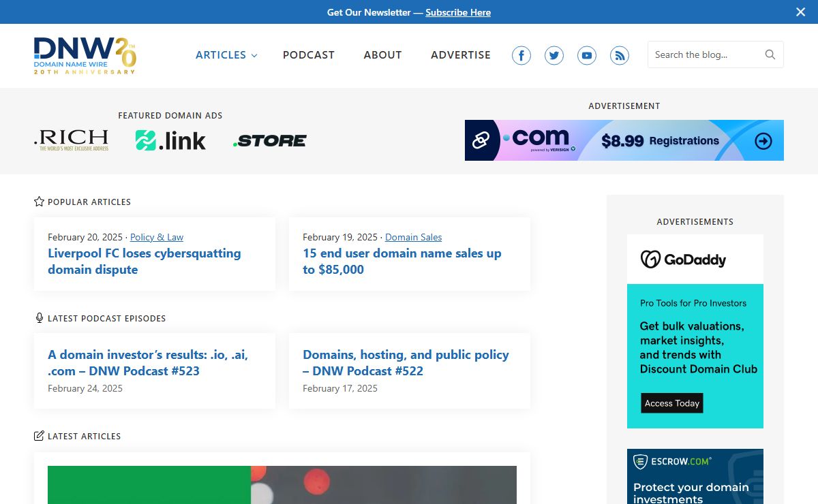Open the Podcast menu item
The width and height of the screenshot is (818, 504).
click(x=309, y=55)
